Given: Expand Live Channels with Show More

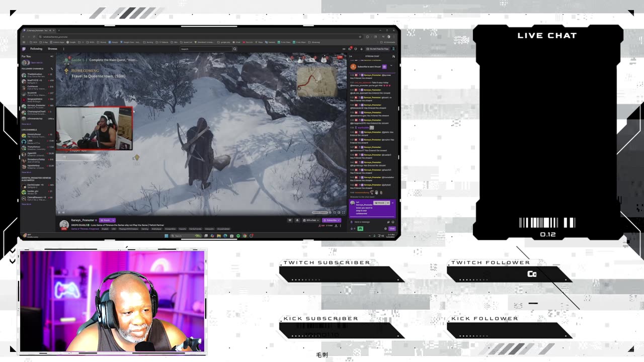Looking at the screenshot, I should (26, 172).
